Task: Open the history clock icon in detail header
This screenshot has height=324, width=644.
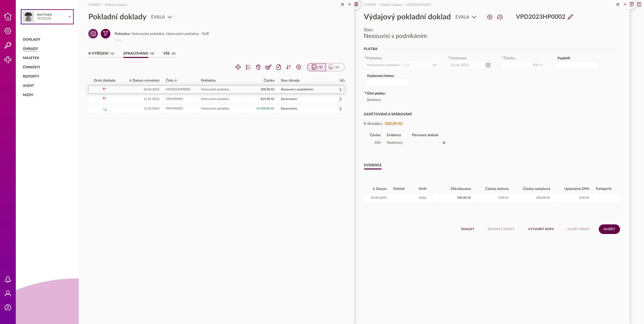Action: [500, 17]
